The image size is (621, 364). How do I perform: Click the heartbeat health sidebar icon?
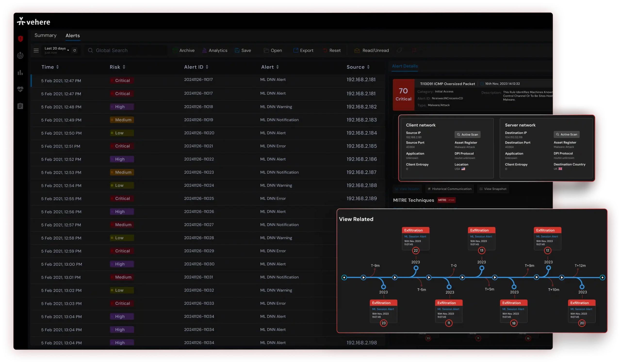20,89
